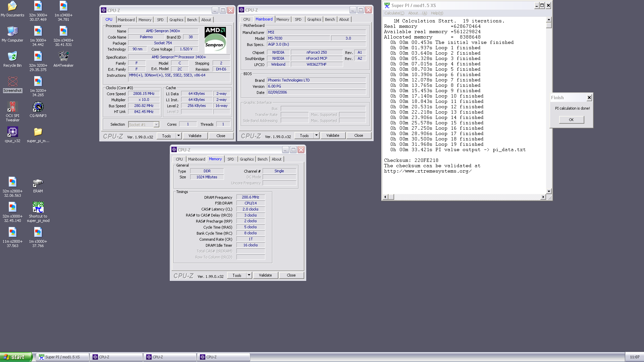644x362 pixels.
Task: Click Super PI vertical scrollbar down arrow
Action: point(549,191)
